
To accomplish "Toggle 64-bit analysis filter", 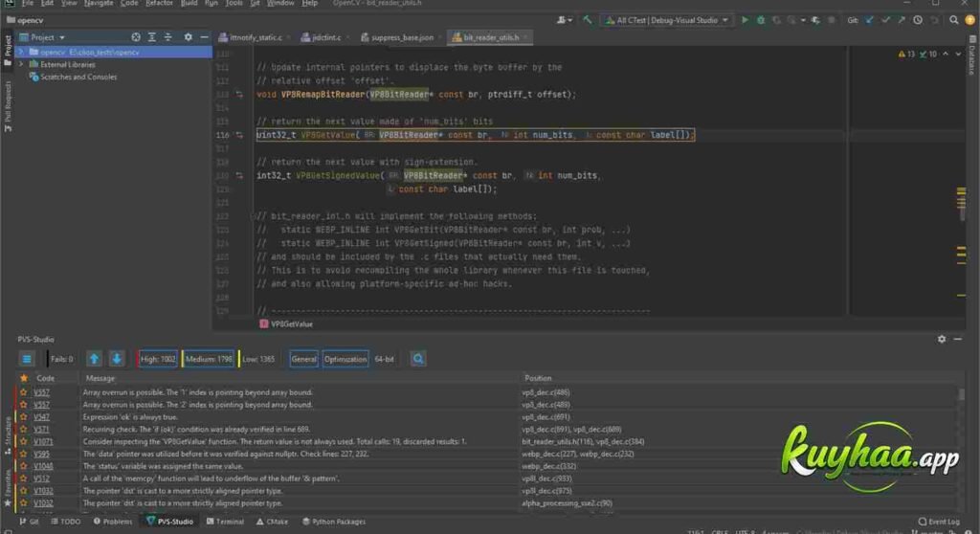I will 385,359.
